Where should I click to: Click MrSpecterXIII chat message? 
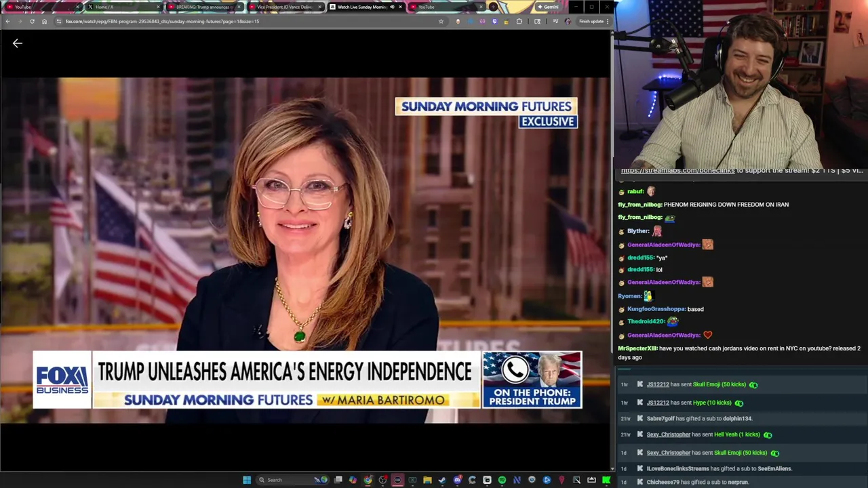[738, 352]
